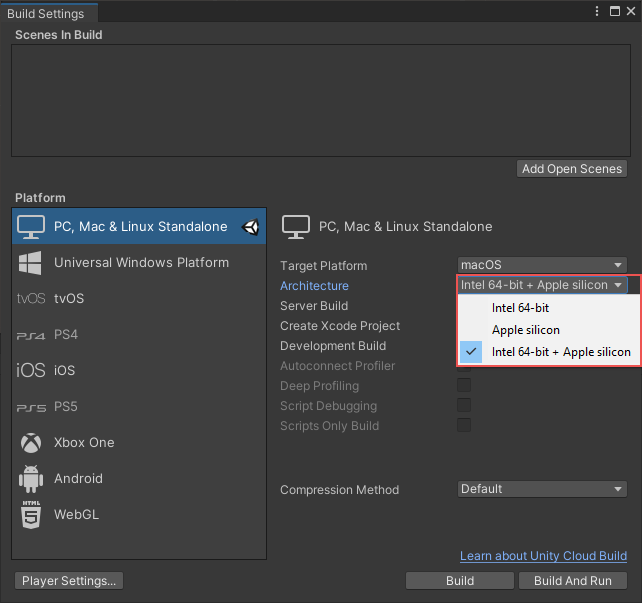Screen dimensions: 642x603
Task: Pick the PS5 platform icon
Action: click(x=31, y=407)
